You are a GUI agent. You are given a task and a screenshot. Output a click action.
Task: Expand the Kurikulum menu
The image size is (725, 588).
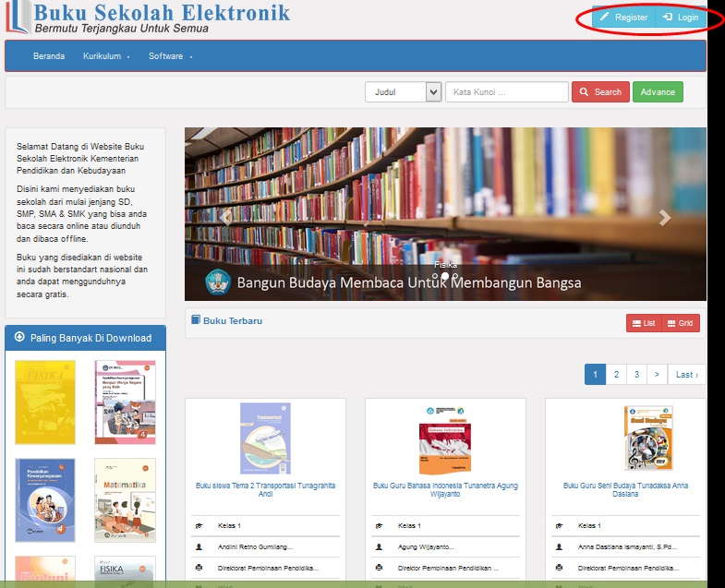pos(106,56)
